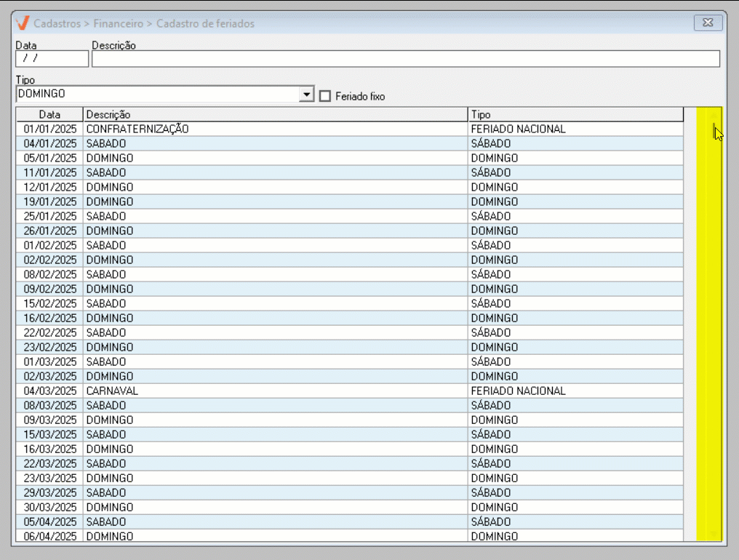The image size is (739, 560).
Task: Click the 04/01/2025 date cell
Action: (x=49, y=143)
